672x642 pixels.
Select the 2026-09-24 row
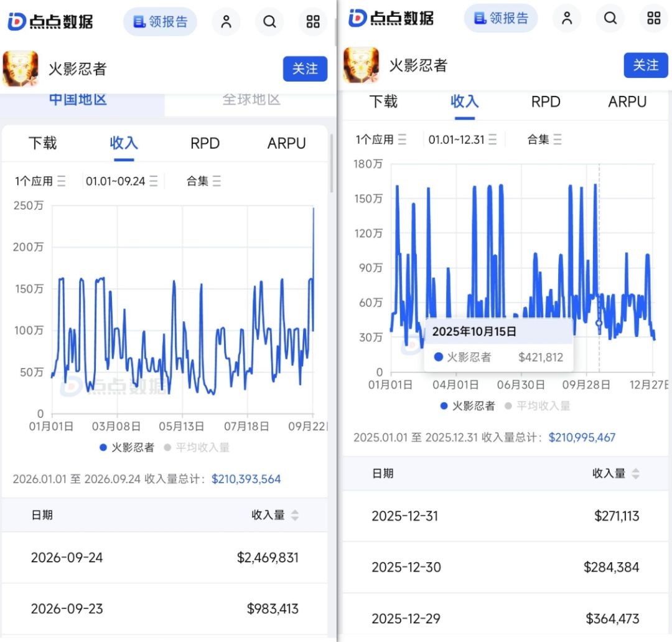coord(164,557)
